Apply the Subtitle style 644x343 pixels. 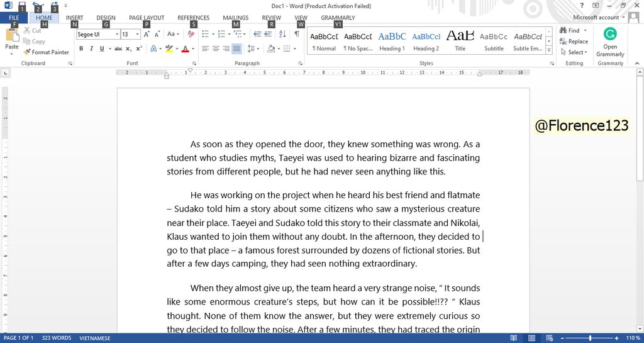point(494,41)
